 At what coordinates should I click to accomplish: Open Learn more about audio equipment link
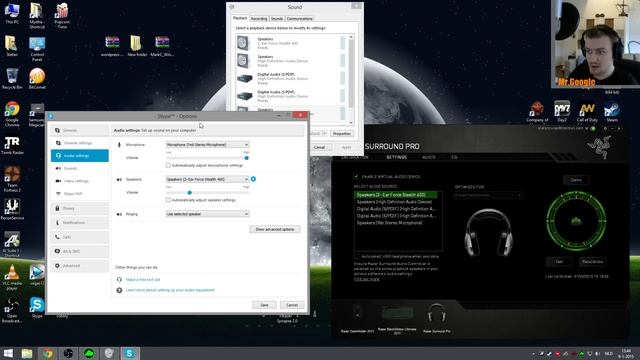click(x=170, y=290)
